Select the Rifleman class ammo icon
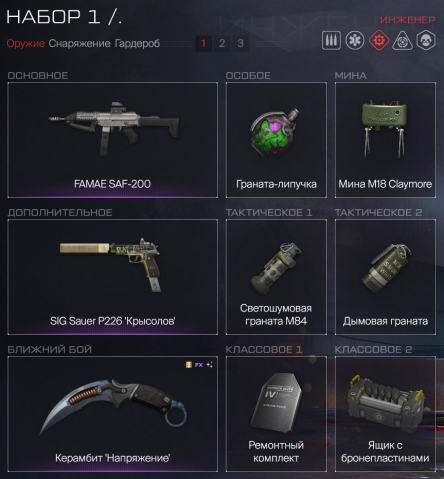The height and width of the screenshot is (479, 444). pyautogui.click(x=331, y=40)
